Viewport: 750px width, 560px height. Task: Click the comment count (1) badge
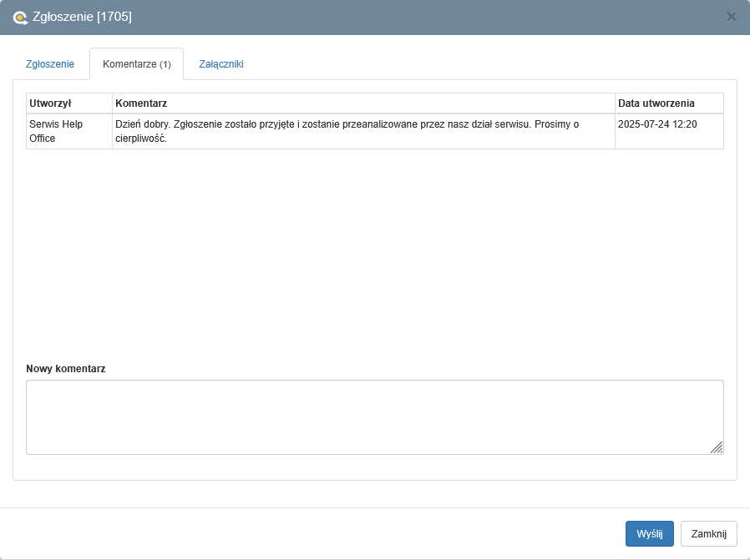(x=165, y=65)
